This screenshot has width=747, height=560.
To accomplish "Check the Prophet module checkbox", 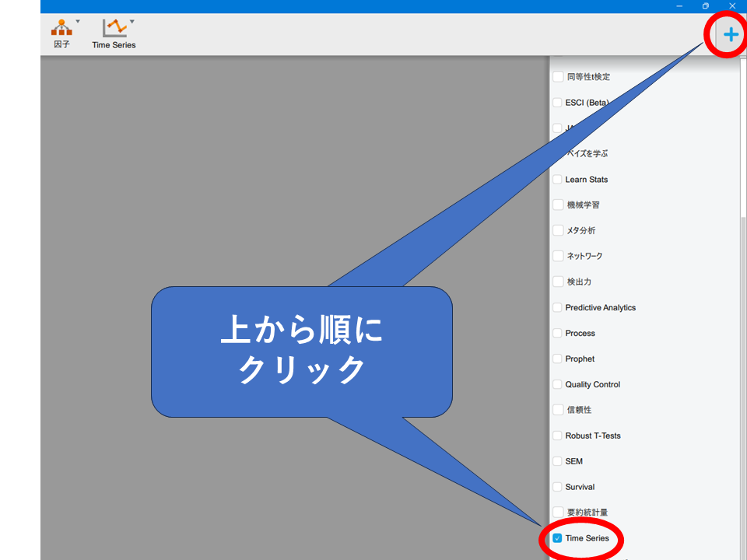I will click(557, 359).
